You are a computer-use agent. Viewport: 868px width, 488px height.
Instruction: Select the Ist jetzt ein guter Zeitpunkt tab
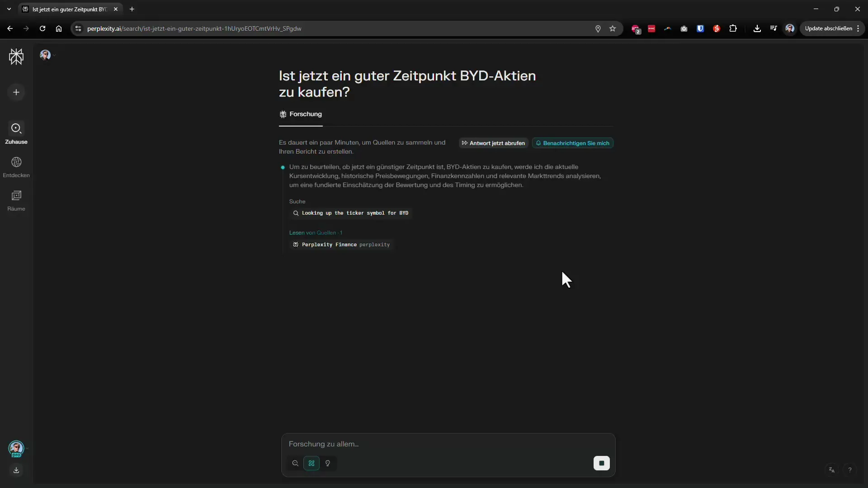[70, 9]
